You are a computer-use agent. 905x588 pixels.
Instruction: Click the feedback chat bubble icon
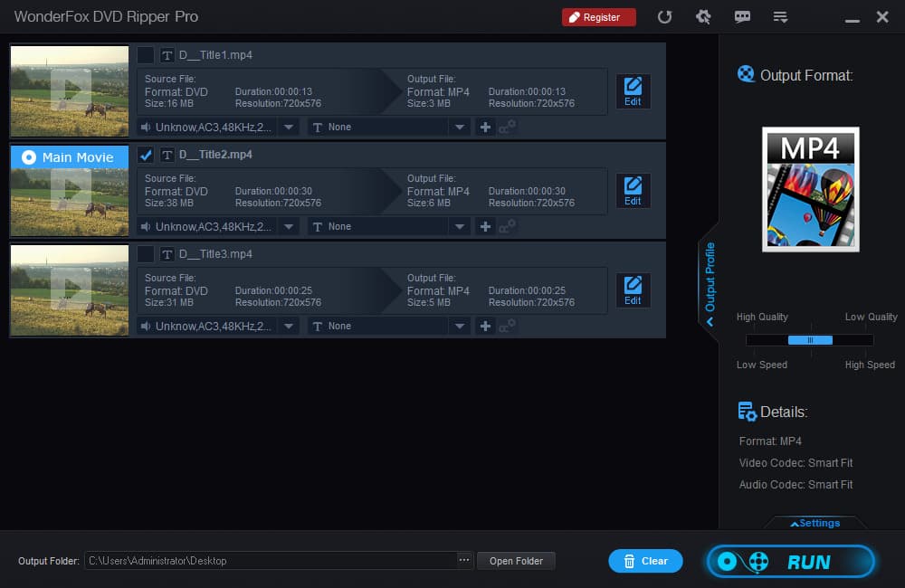(x=742, y=17)
